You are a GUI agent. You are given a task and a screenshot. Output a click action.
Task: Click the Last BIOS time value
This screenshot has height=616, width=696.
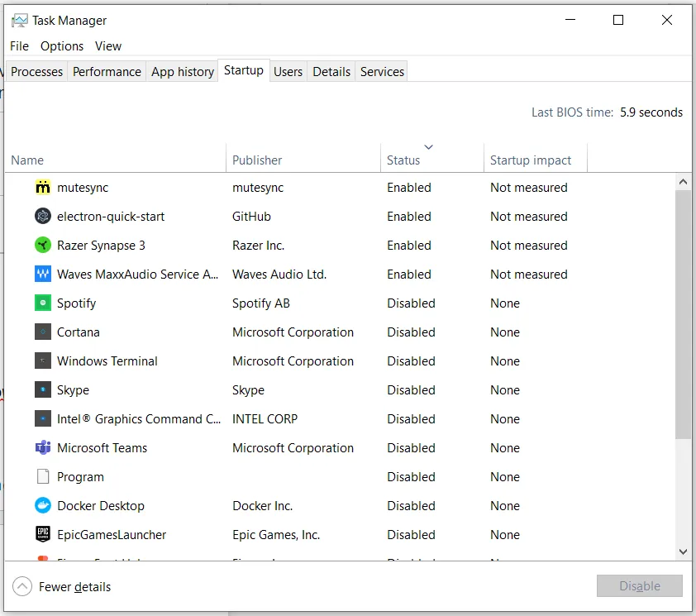pyautogui.click(x=651, y=112)
